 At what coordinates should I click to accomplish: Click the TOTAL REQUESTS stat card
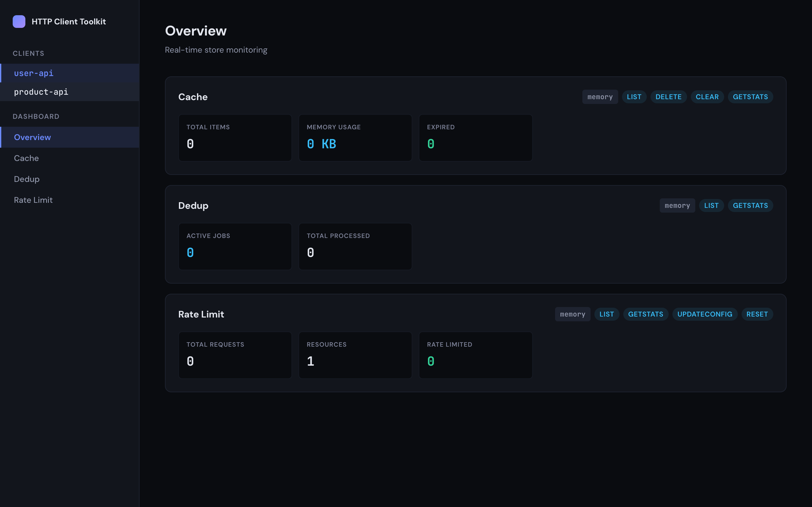pyautogui.click(x=235, y=355)
